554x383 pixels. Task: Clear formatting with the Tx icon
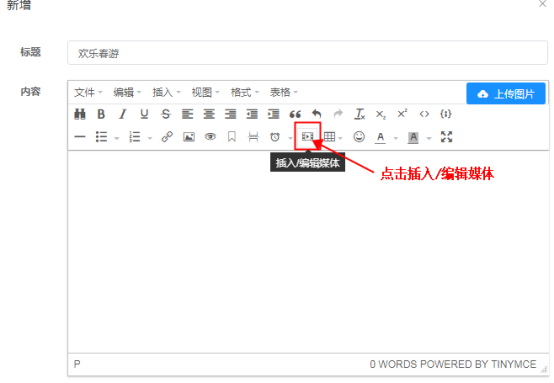pyautogui.click(x=360, y=114)
